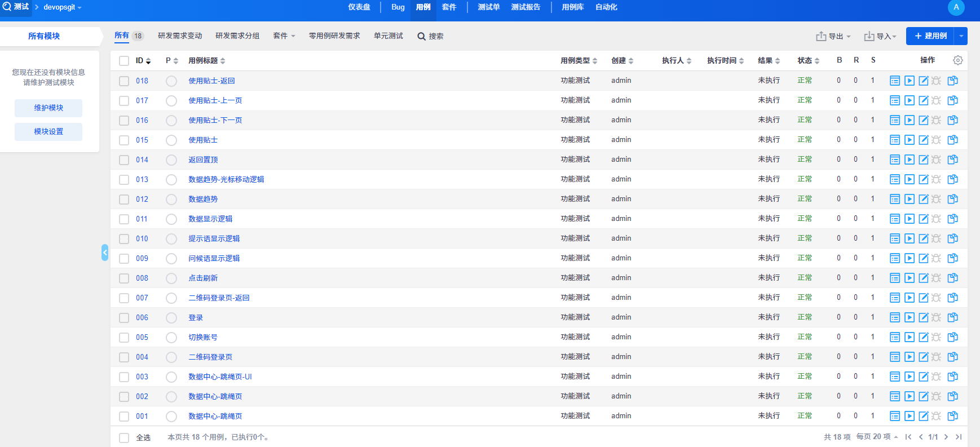The height and width of the screenshot is (447, 980).
Task: Click the bug icon for case 006
Action: 936,317
